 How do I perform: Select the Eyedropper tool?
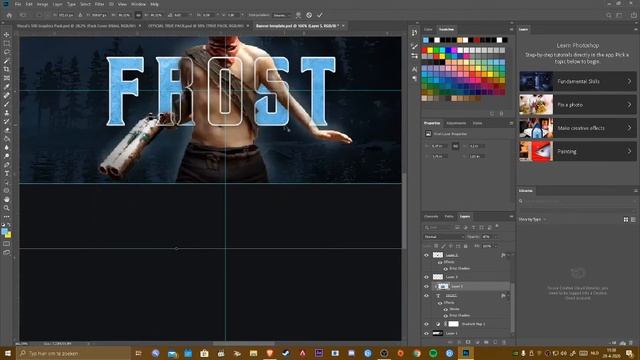click(7, 87)
